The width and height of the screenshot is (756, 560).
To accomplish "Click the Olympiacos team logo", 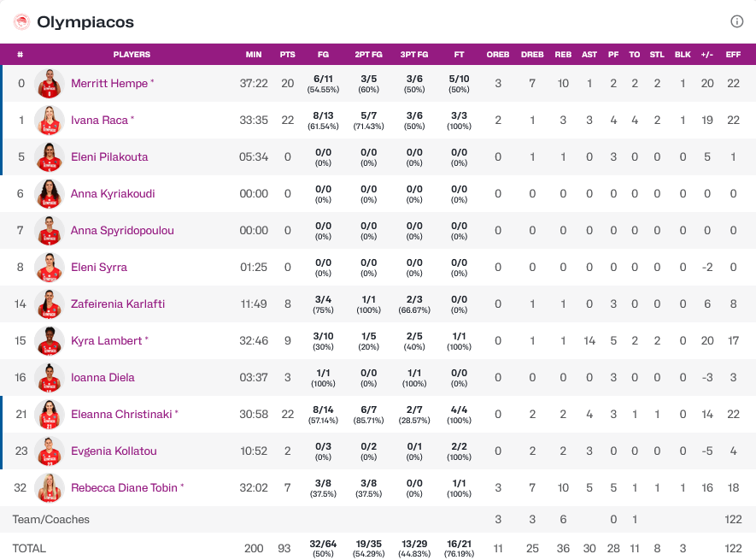I will click(22, 22).
